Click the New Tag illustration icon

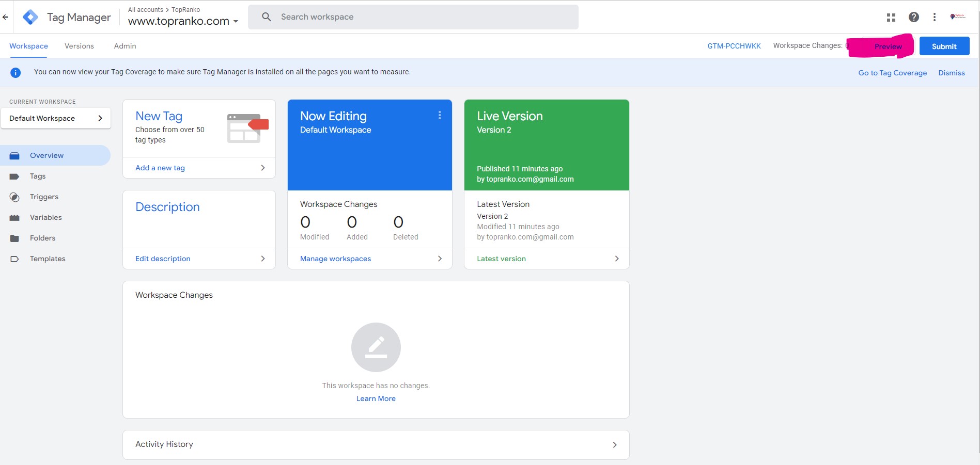pos(248,129)
